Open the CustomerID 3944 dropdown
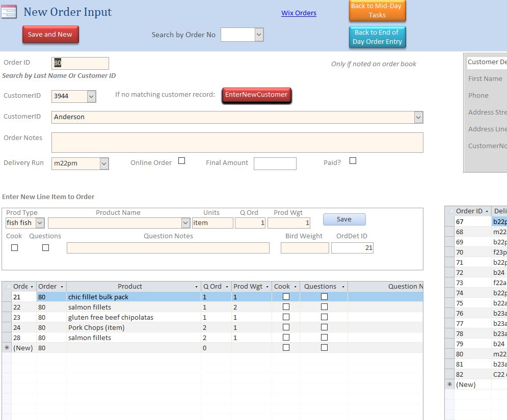The height and width of the screenshot is (420, 507). [91, 96]
